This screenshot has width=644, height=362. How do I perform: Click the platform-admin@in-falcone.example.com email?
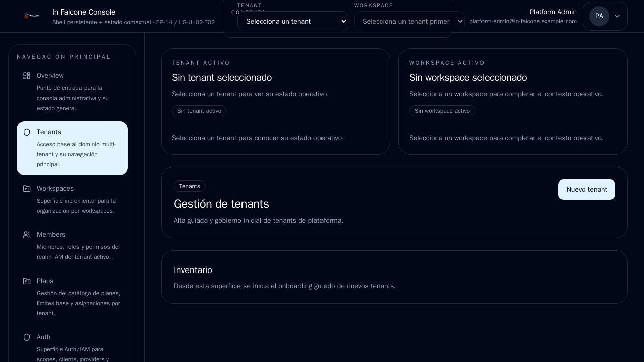(x=523, y=21)
